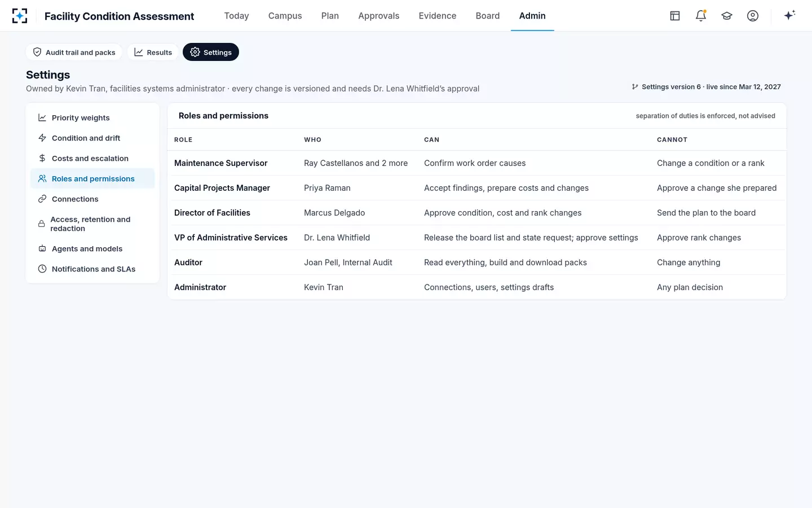Image resolution: width=812 pixels, height=508 pixels.
Task: Show the Results view
Action: [x=153, y=52]
